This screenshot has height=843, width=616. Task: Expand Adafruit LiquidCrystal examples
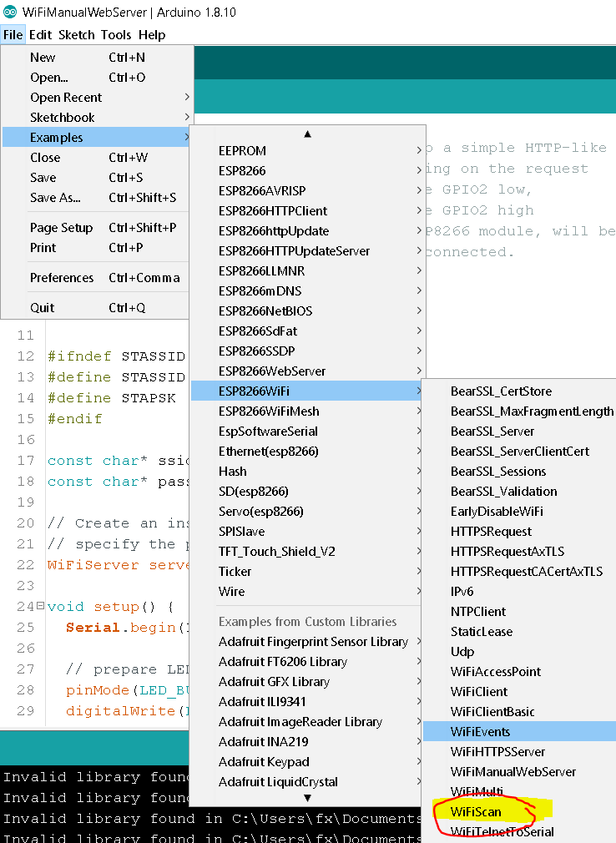point(307,782)
